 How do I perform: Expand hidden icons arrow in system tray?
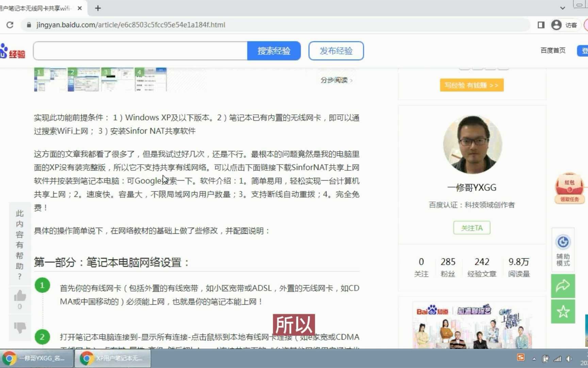(x=534, y=358)
